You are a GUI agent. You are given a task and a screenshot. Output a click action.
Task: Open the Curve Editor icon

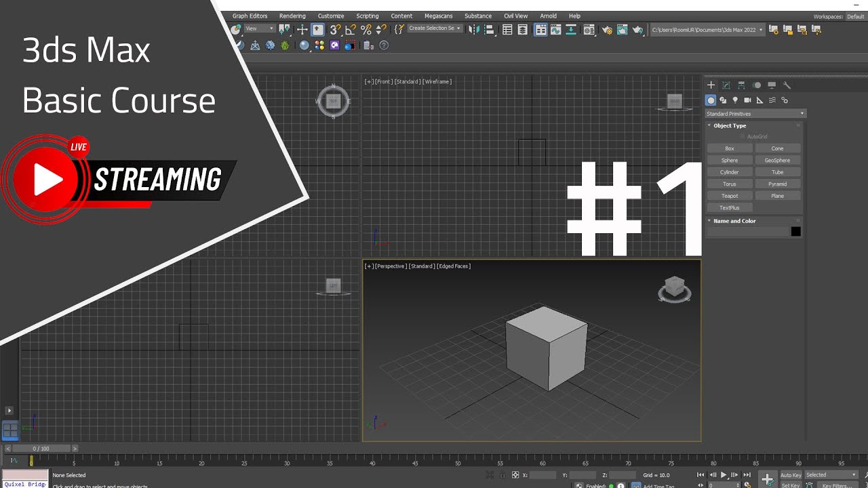click(x=555, y=30)
